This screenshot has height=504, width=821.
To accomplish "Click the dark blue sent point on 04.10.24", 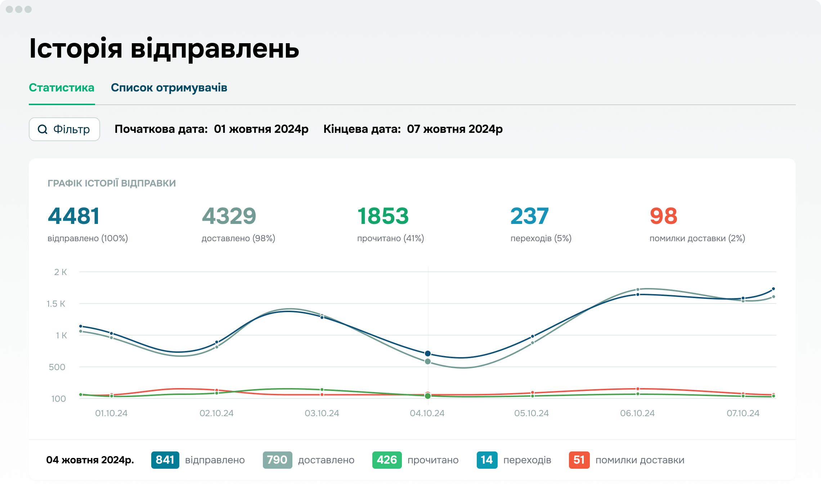I will (428, 354).
